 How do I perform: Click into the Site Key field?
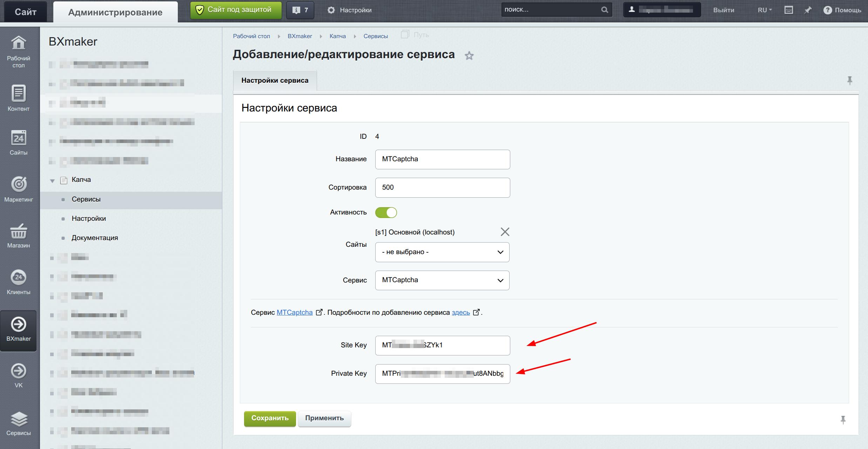pos(442,345)
